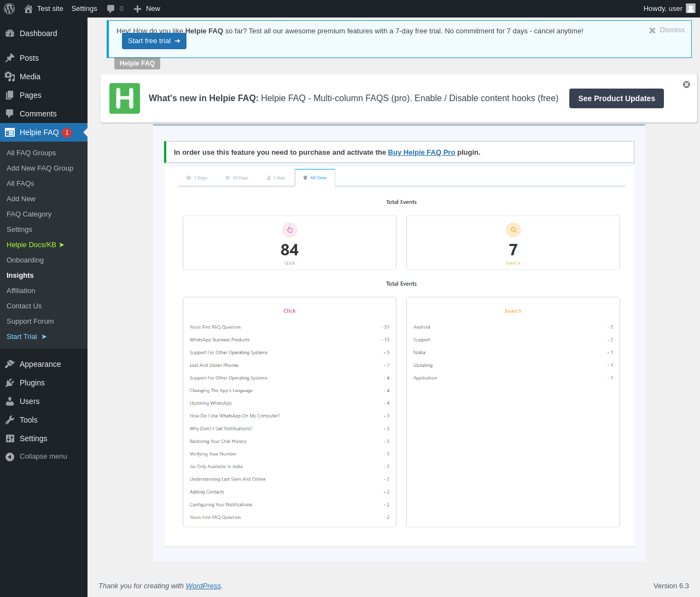
Task: Switch to the 7 Days tab
Action: click(197, 178)
